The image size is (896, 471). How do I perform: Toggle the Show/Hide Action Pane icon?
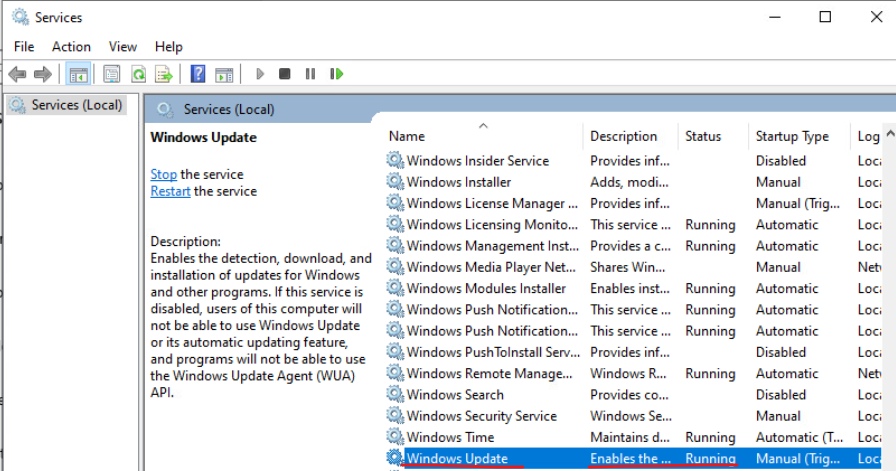[x=224, y=74]
